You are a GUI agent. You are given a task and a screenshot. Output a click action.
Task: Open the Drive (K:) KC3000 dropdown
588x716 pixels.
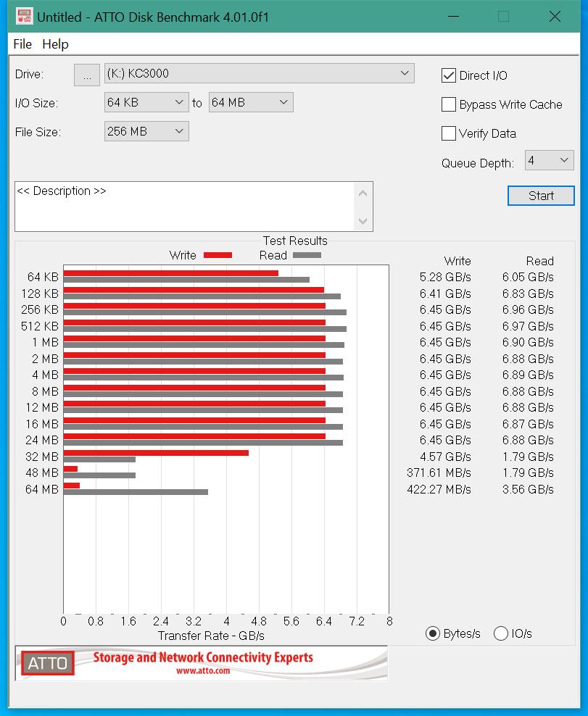point(259,73)
